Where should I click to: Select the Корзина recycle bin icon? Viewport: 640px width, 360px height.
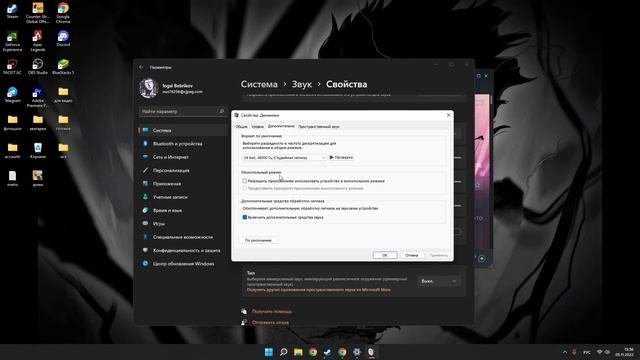38,150
